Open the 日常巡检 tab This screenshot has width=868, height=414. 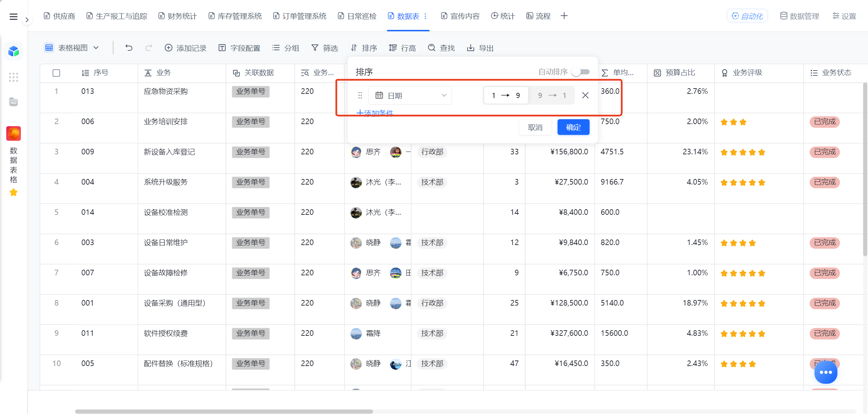click(357, 16)
